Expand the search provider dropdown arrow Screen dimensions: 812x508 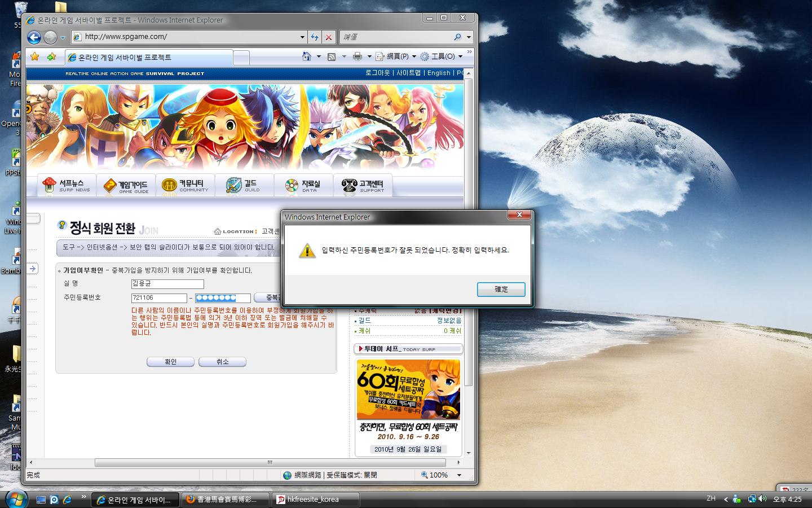coord(469,37)
